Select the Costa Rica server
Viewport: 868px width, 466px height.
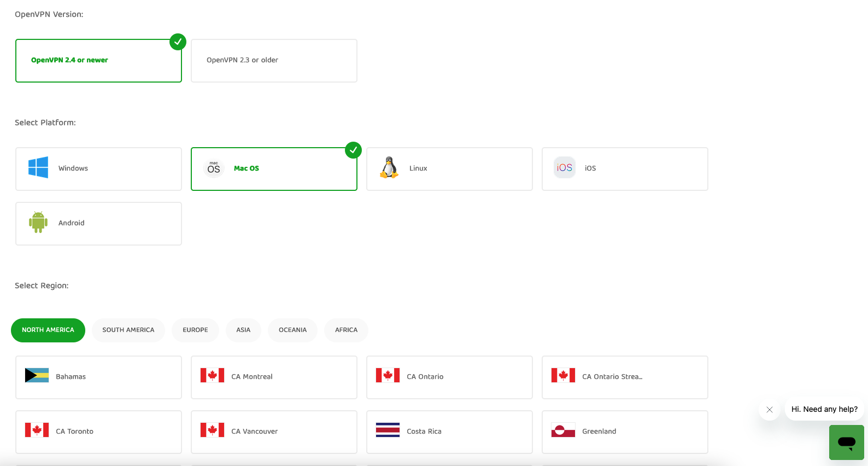point(449,432)
